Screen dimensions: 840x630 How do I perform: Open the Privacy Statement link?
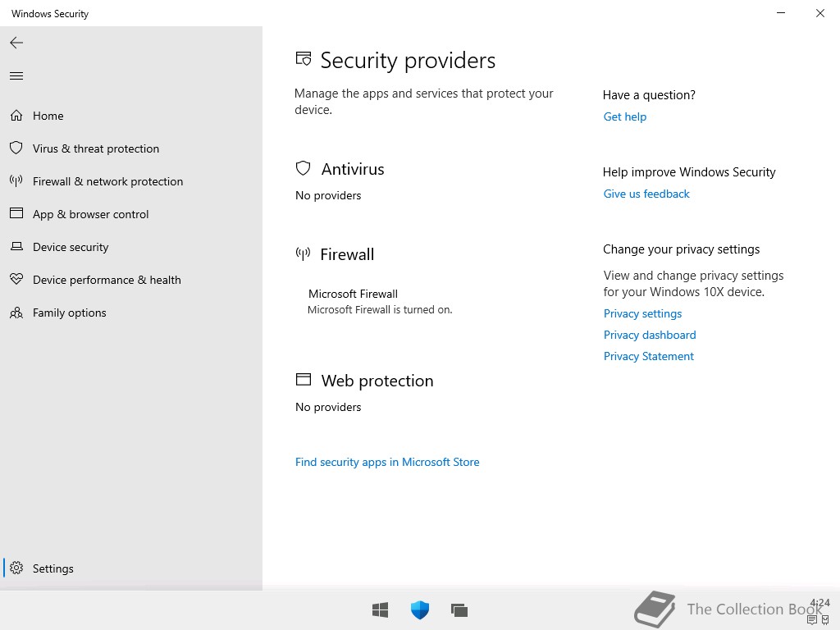pos(648,356)
